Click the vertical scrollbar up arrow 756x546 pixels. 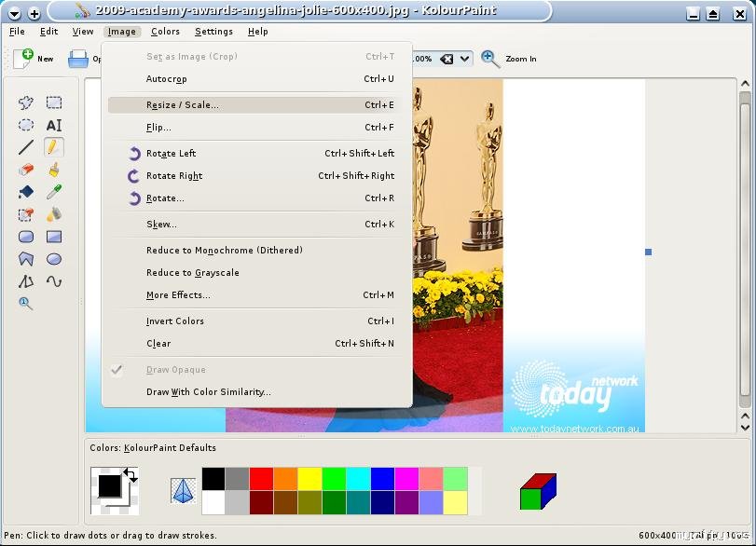pos(746,84)
